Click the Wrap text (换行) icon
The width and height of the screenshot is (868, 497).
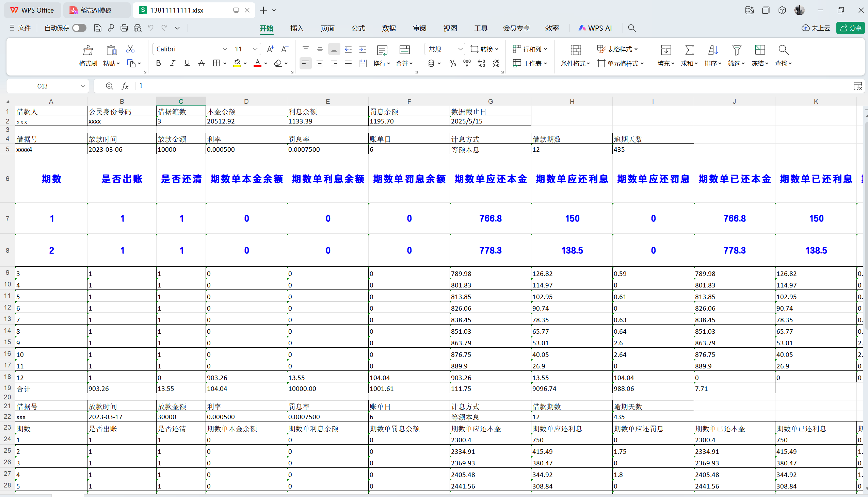point(382,51)
